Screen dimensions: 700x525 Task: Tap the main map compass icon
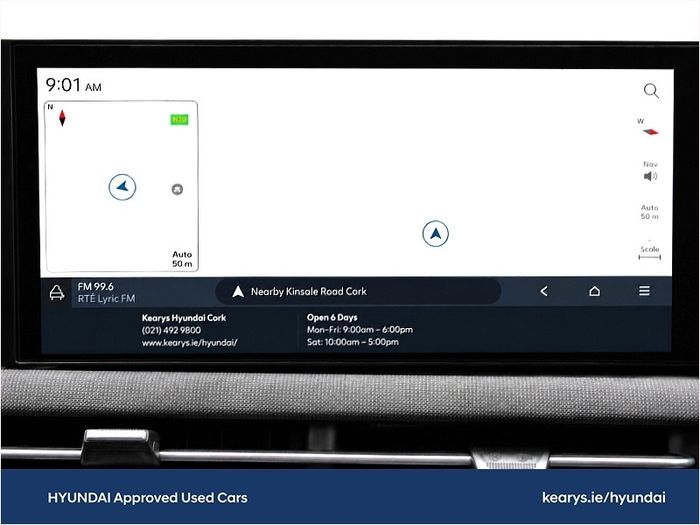650,131
